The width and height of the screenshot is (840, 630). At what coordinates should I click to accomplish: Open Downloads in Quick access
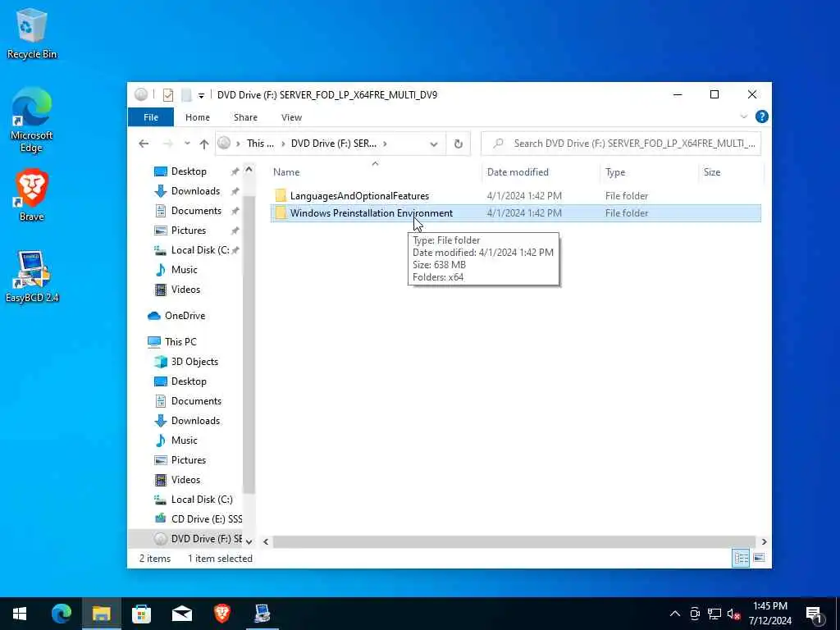pos(195,190)
